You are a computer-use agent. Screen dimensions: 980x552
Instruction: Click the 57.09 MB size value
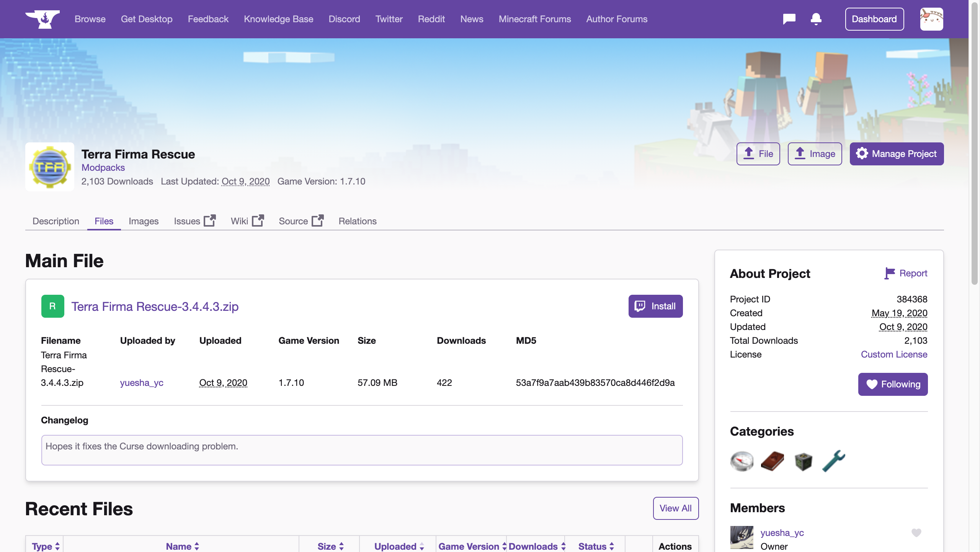click(377, 383)
